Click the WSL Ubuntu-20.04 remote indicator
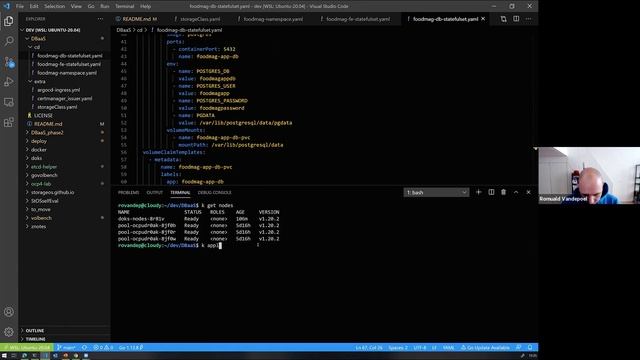 [27, 348]
